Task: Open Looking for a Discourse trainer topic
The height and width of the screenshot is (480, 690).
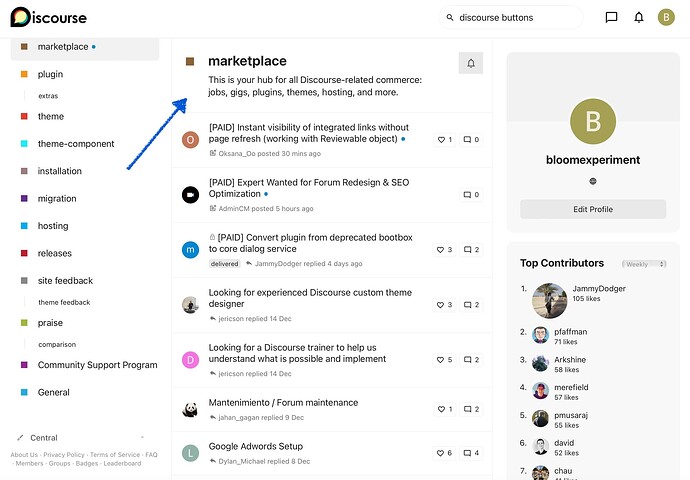Action: tap(297, 353)
